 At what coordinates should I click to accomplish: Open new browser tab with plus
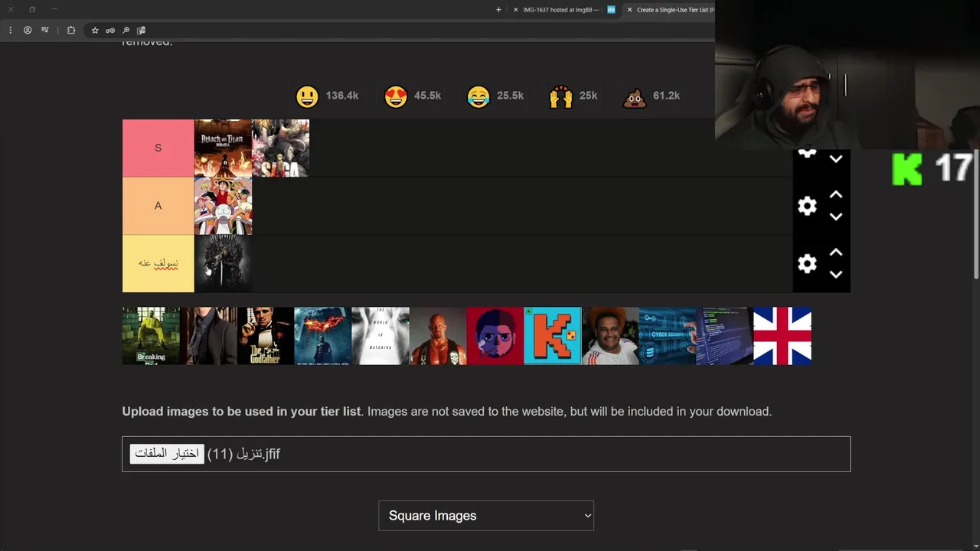coord(498,10)
